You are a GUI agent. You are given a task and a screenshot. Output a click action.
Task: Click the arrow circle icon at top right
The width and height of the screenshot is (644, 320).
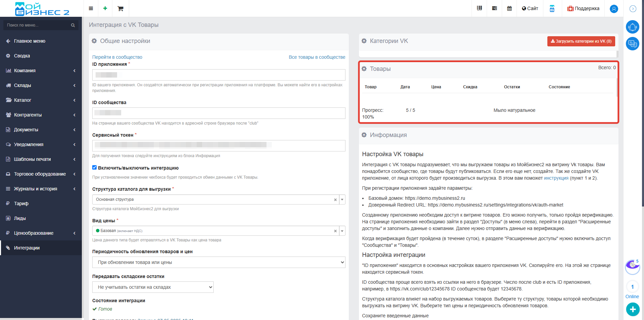pos(633,9)
